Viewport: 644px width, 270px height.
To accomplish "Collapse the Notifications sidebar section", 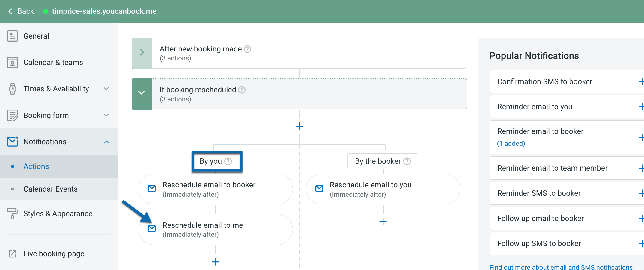I will (x=106, y=142).
